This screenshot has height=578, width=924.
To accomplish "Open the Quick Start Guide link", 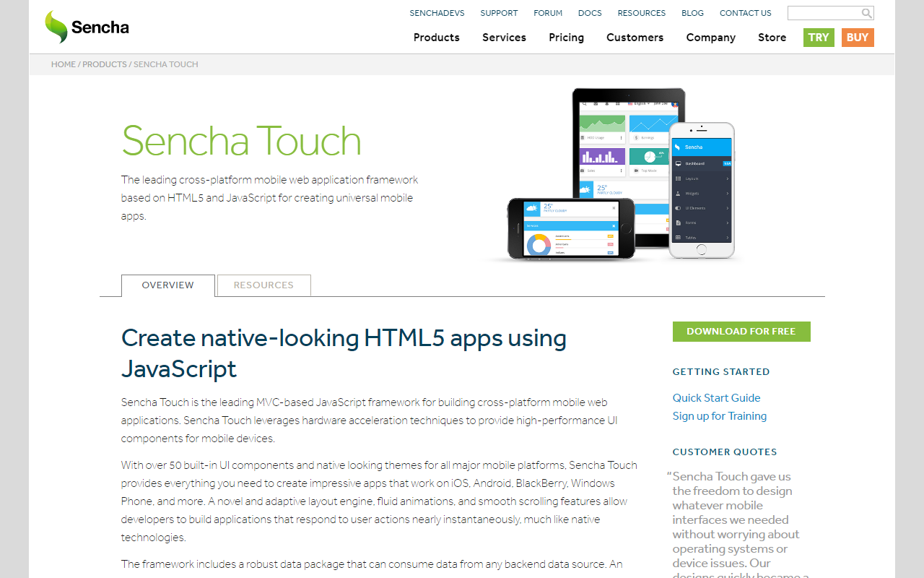I will coord(716,398).
